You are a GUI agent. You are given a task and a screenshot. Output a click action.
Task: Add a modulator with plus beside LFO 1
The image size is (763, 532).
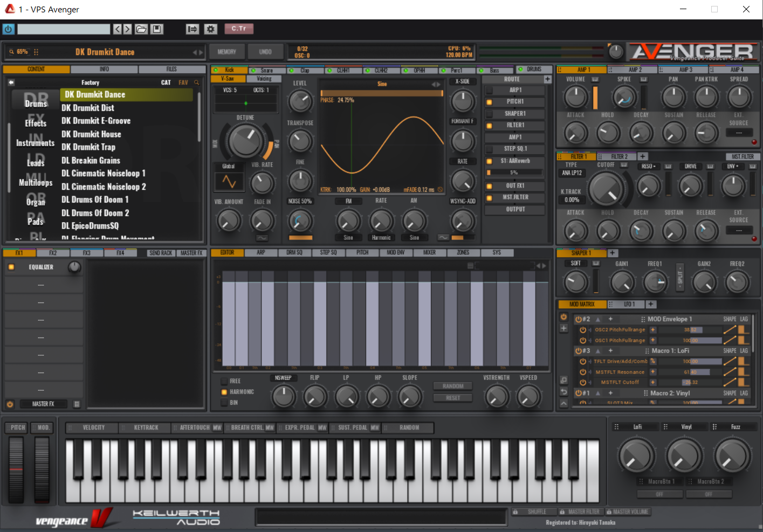coord(651,304)
